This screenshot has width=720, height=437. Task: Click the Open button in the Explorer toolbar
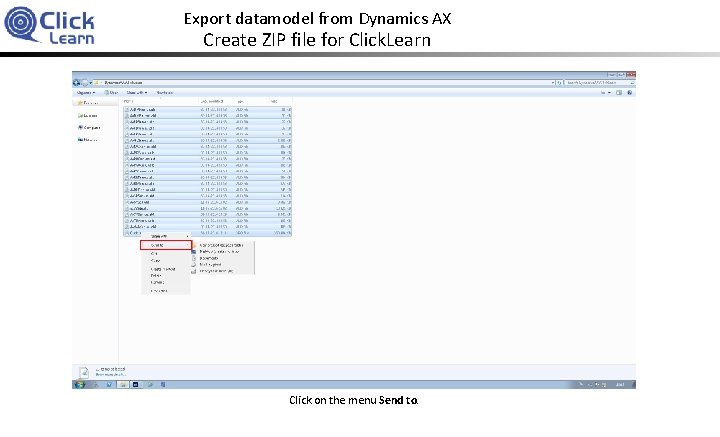click(x=111, y=93)
